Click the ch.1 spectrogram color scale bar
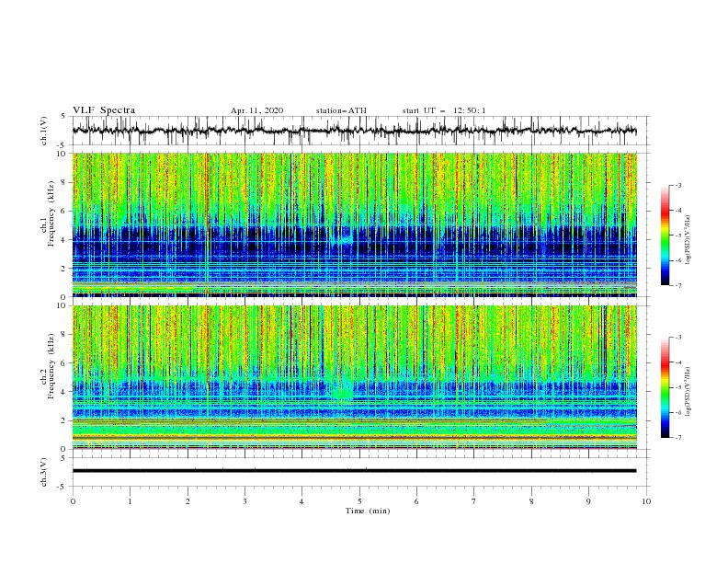The width and height of the screenshot is (728, 563). coord(665,236)
